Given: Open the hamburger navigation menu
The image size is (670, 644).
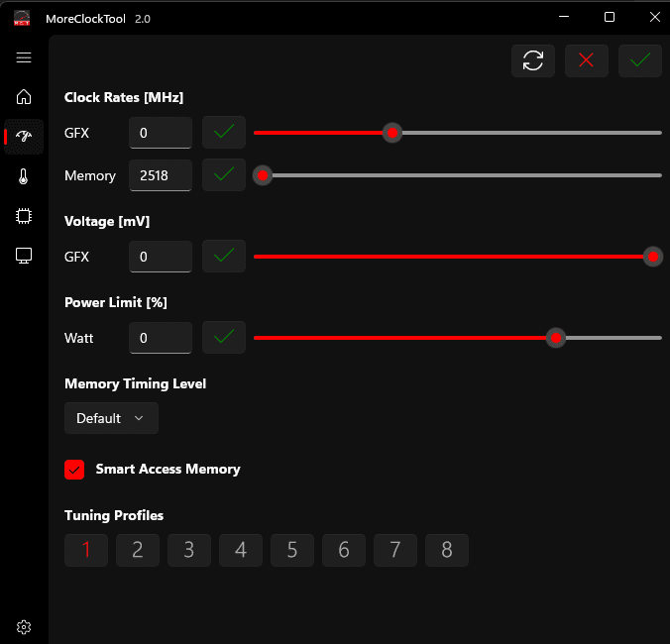Looking at the screenshot, I should coord(24,57).
